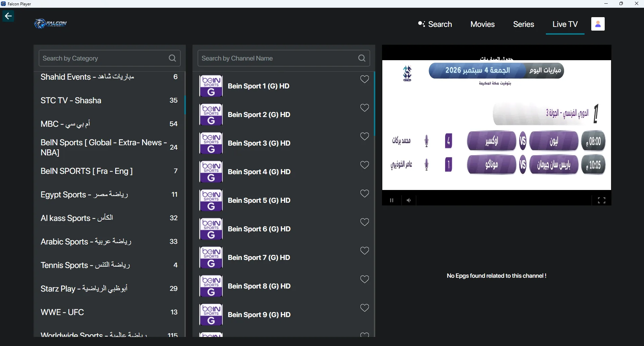Focus the Search by Category field
Viewport: 644px width, 346px height.
point(110,58)
